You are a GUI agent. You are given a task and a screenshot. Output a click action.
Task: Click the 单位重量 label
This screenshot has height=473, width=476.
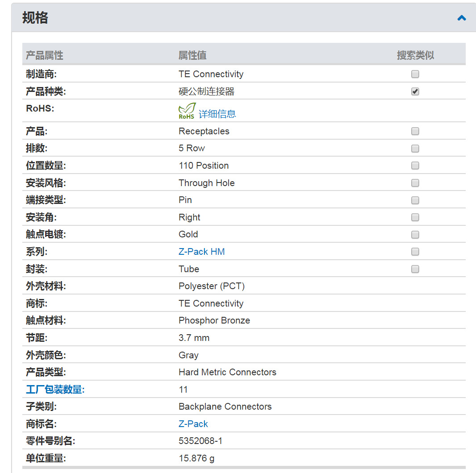click(x=46, y=458)
